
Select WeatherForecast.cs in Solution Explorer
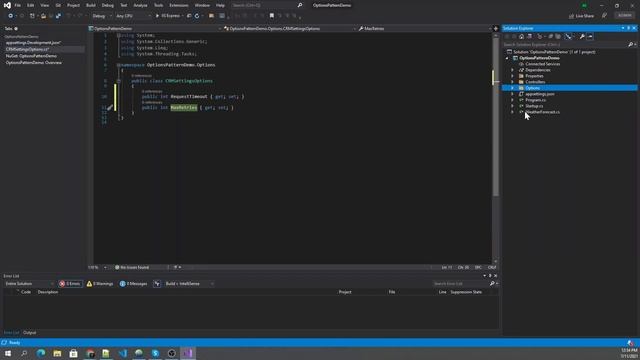[x=542, y=112]
